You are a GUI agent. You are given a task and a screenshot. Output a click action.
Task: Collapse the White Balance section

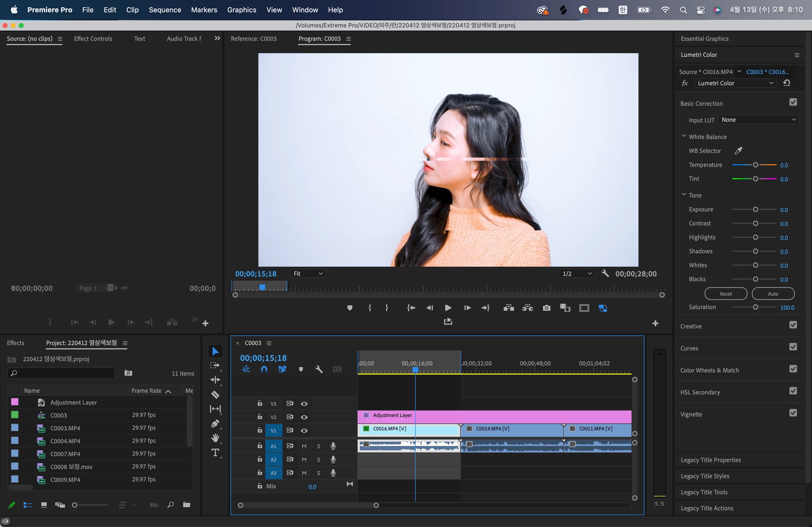pos(684,136)
